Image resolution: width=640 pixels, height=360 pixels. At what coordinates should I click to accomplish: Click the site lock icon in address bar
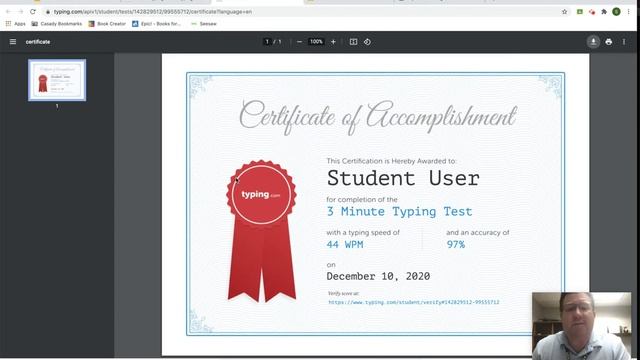(x=48, y=11)
